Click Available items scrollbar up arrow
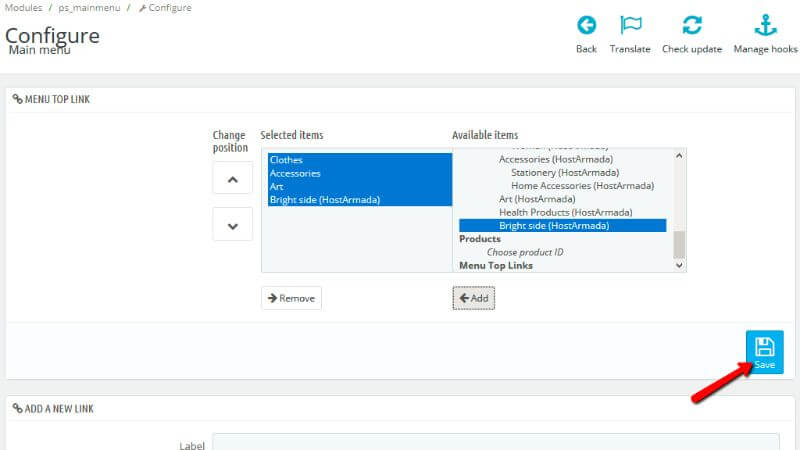Image resolution: width=800 pixels, height=450 pixels. 679,156
